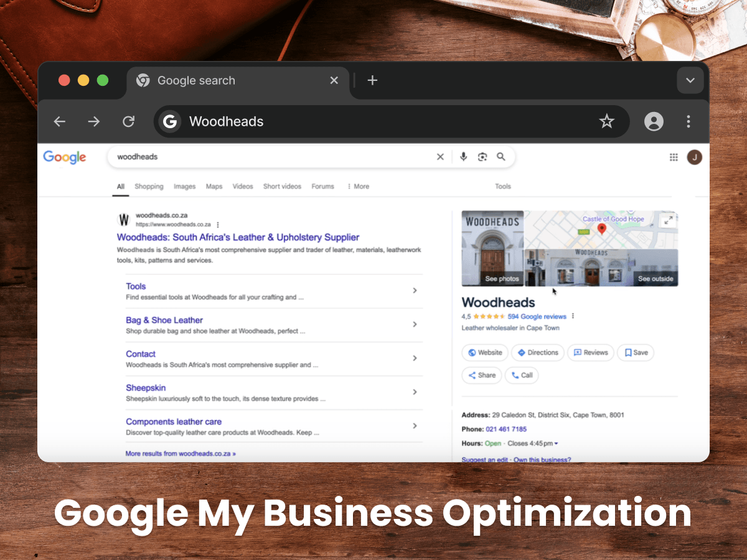The height and width of the screenshot is (560, 747).
Task: Go back with the browser back arrow
Action: click(60, 122)
